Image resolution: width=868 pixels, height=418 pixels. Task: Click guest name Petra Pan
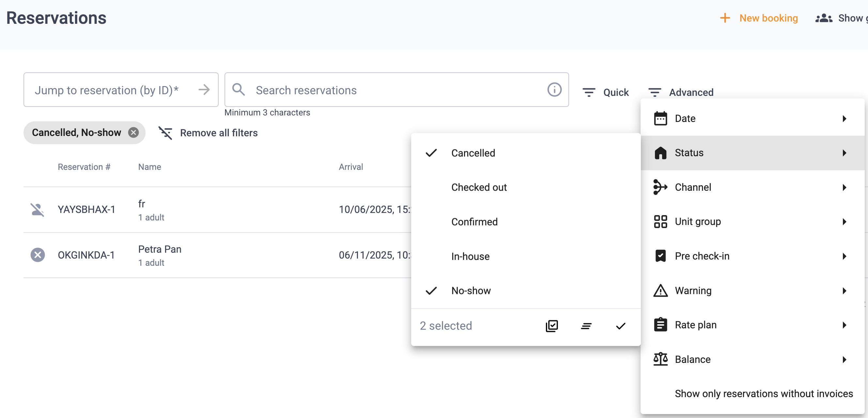[160, 249]
